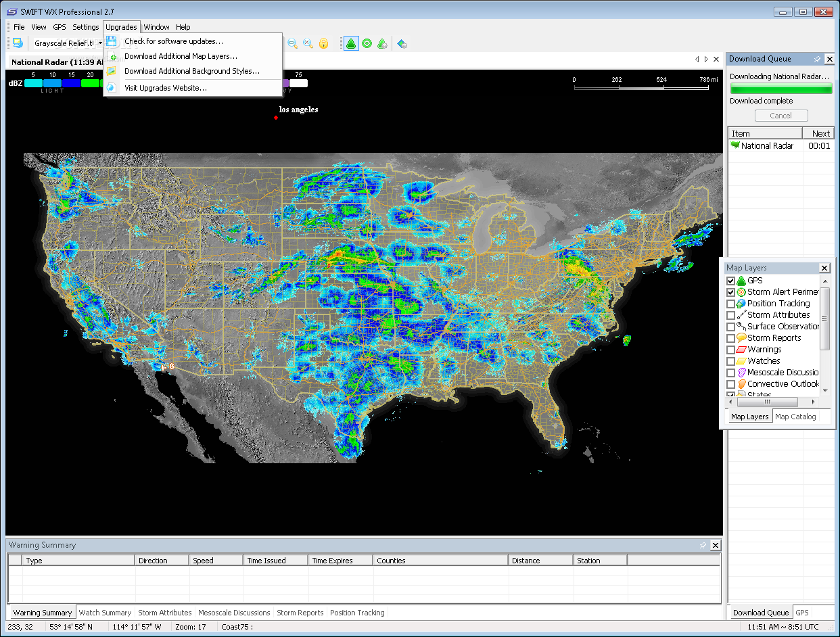This screenshot has height=637, width=840.
Task: Click green arrow icon beside National Radar item
Action: coord(735,145)
